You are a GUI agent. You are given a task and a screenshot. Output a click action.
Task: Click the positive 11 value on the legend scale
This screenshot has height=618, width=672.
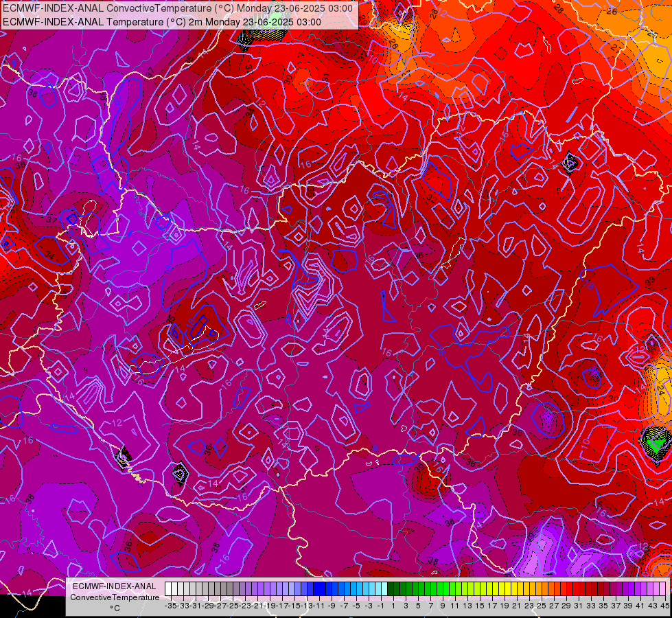click(x=455, y=606)
